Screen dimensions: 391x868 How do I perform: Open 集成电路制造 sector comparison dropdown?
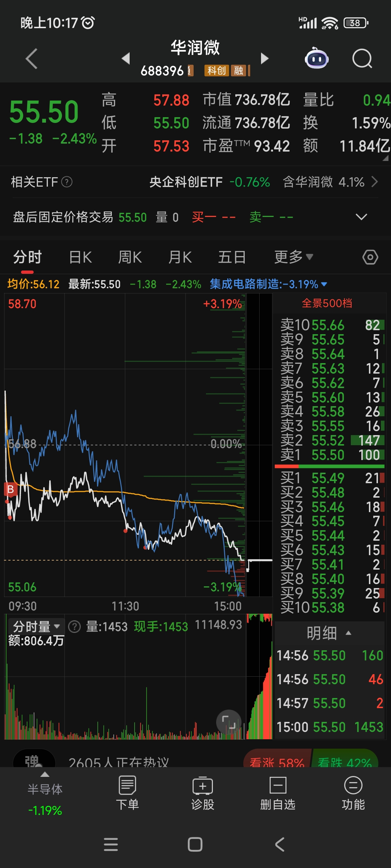(x=269, y=284)
